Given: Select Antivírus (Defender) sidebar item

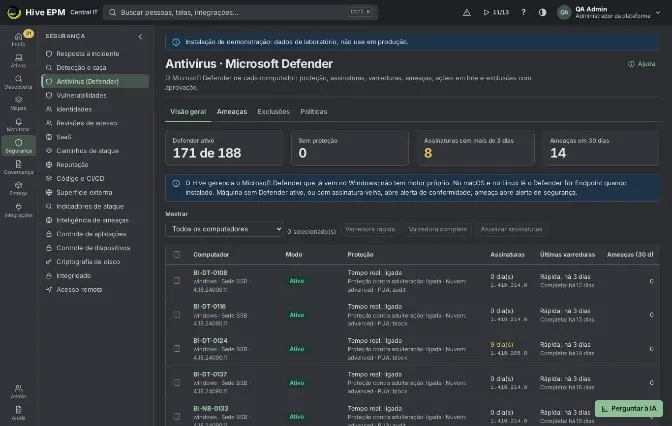Looking at the screenshot, I should 95,81.
